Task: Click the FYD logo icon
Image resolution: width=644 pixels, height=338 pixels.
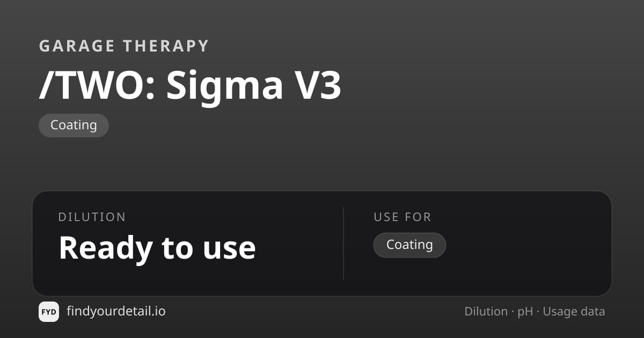Action: coord(49,312)
